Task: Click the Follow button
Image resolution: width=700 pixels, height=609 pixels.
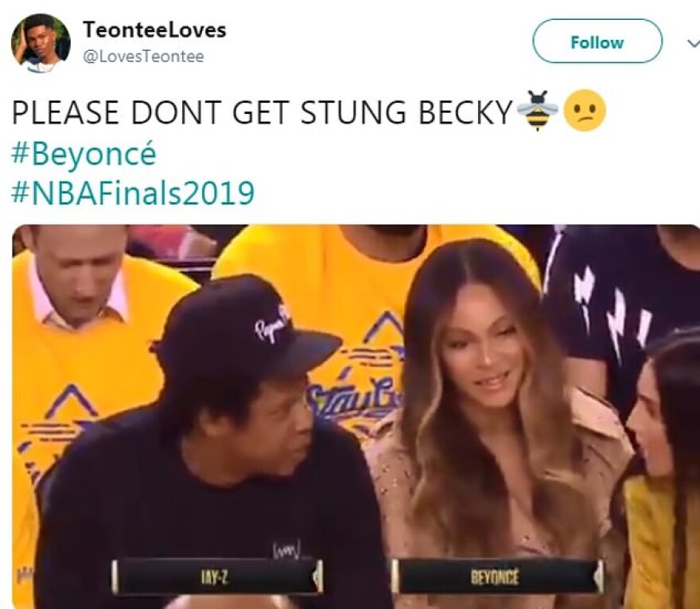Action: click(597, 41)
